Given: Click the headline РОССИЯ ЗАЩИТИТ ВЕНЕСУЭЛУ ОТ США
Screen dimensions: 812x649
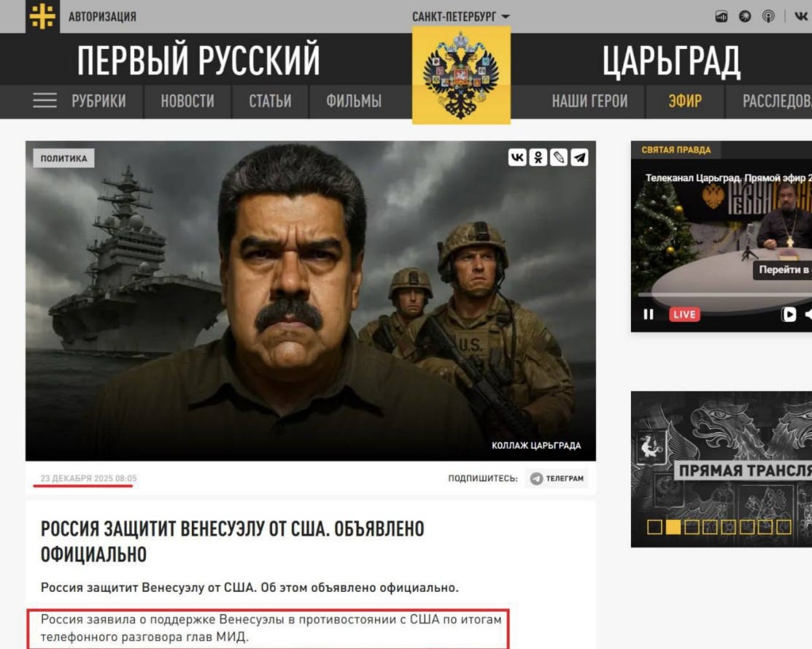Looking at the screenshot, I should (233, 542).
